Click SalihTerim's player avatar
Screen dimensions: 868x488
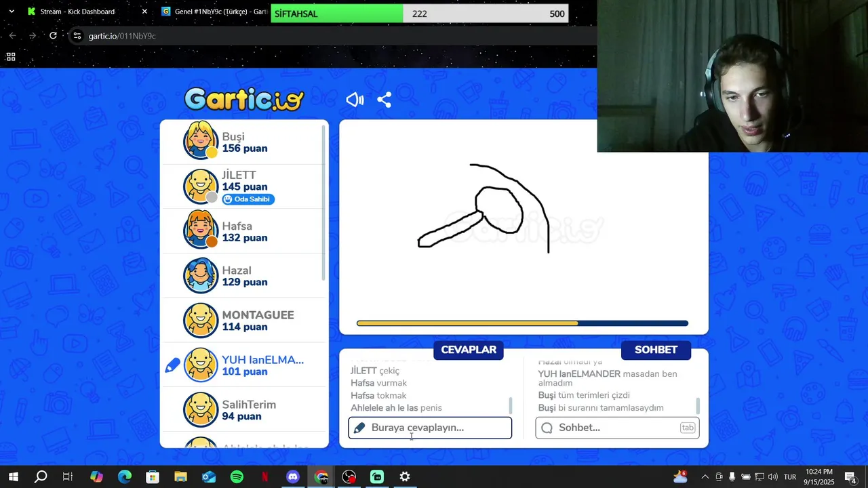tap(201, 409)
